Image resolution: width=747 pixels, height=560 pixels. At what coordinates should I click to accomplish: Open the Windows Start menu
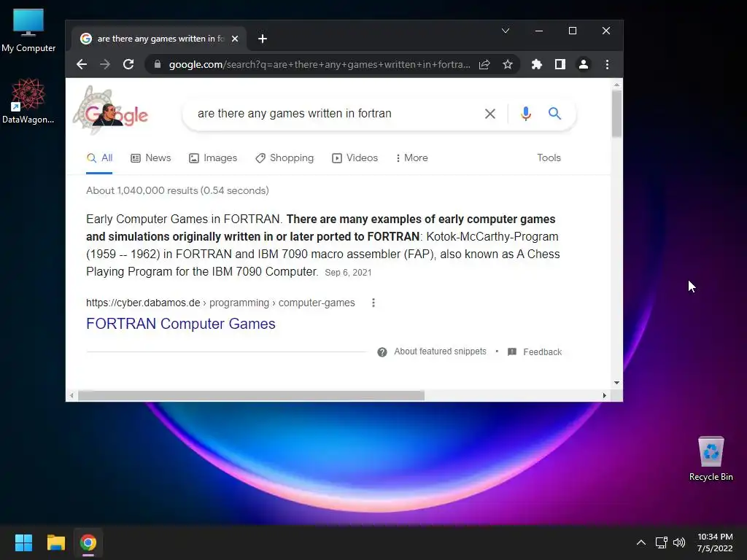pos(23,542)
